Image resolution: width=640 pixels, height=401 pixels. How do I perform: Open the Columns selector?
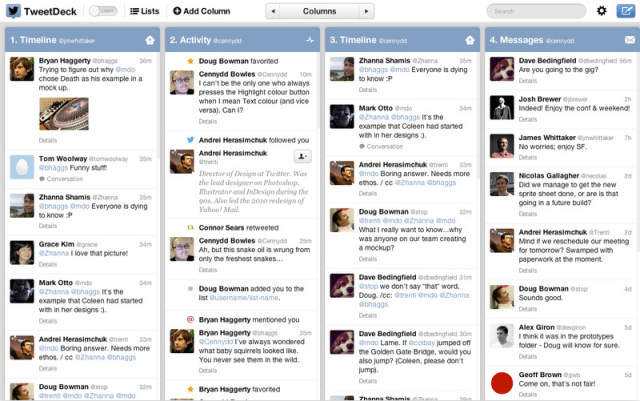click(x=320, y=11)
